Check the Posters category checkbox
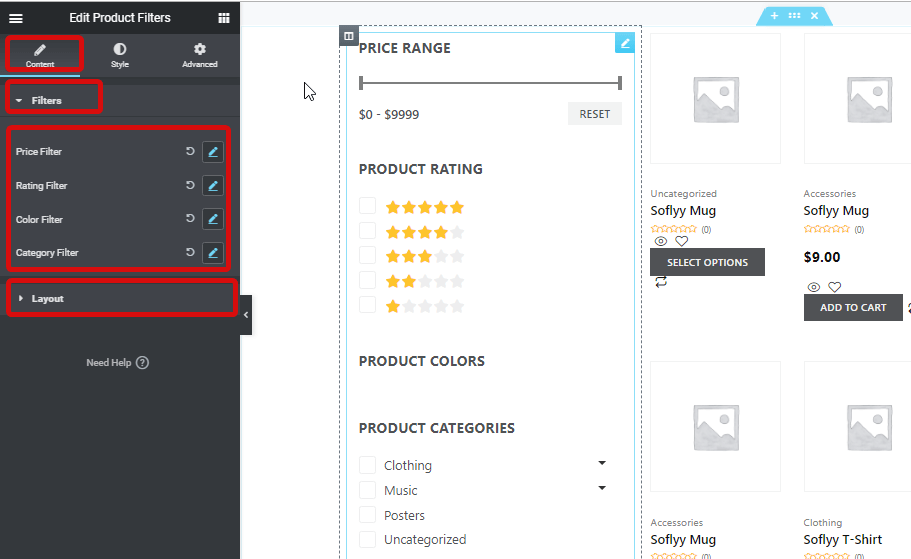This screenshot has width=911, height=559. pos(367,515)
